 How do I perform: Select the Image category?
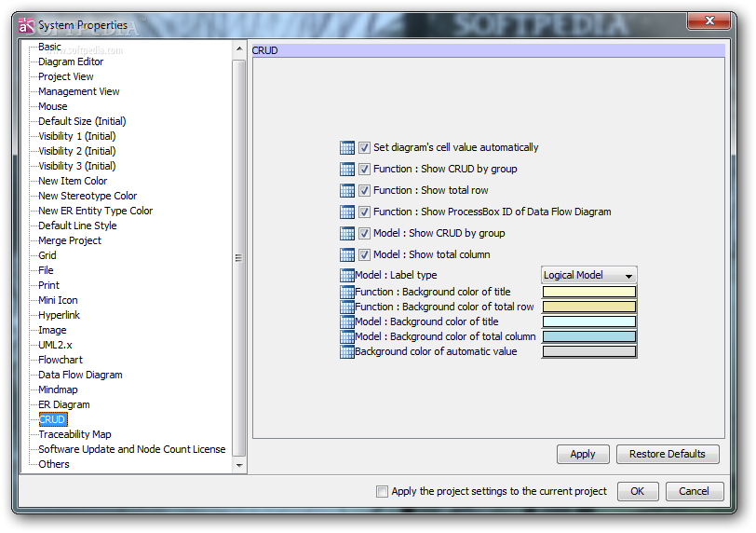[x=52, y=331]
